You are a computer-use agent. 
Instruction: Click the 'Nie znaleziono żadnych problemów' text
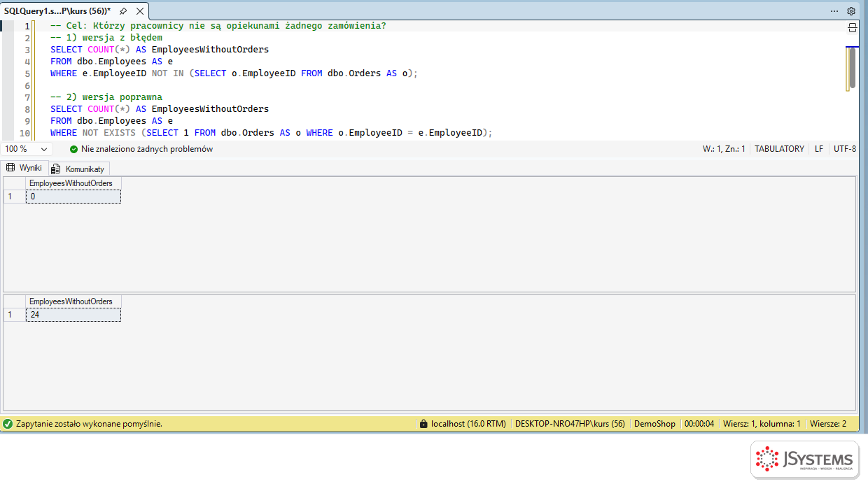coord(147,149)
